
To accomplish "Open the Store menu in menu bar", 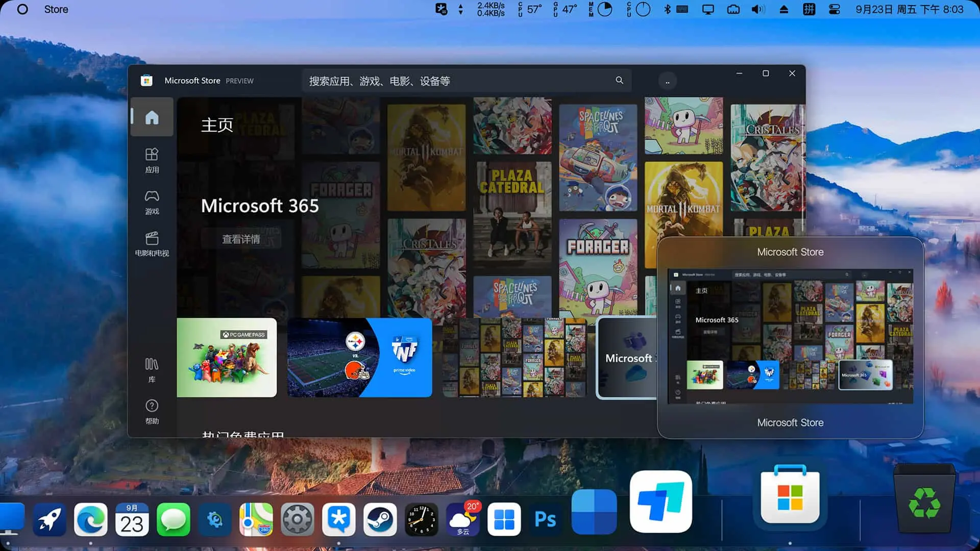I will [56, 9].
